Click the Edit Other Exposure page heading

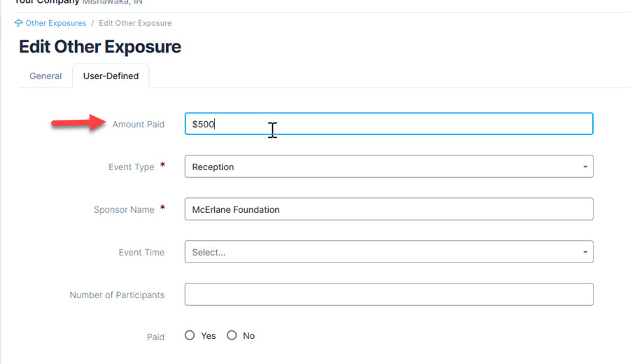100,47
